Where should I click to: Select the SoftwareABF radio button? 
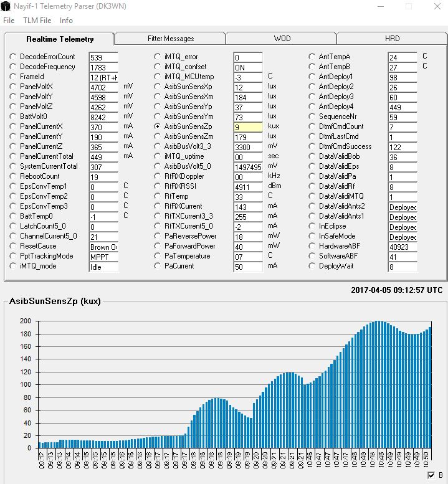(x=312, y=256)
